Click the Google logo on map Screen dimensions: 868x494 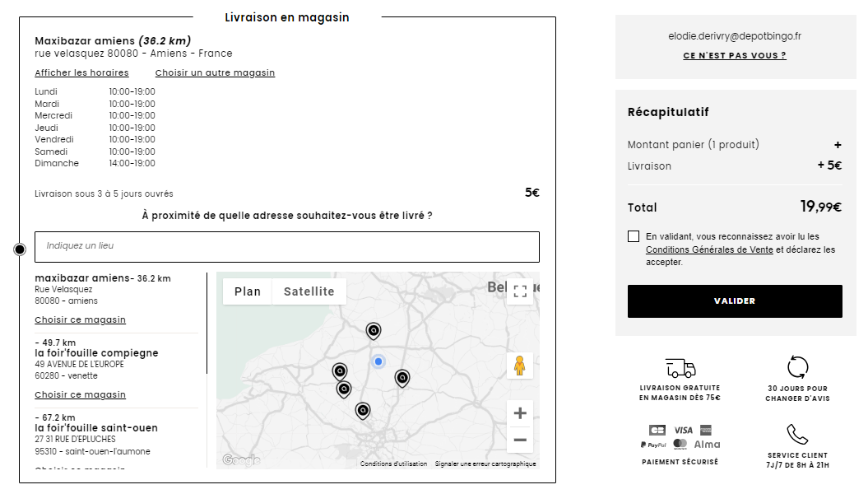coord(241,459)
